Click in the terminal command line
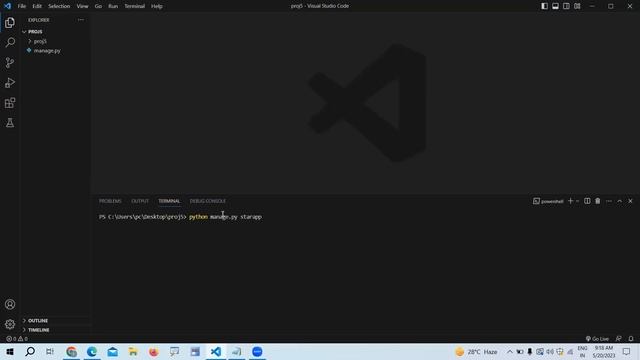Viewport: 640px width, 360px height. [225, 217]
